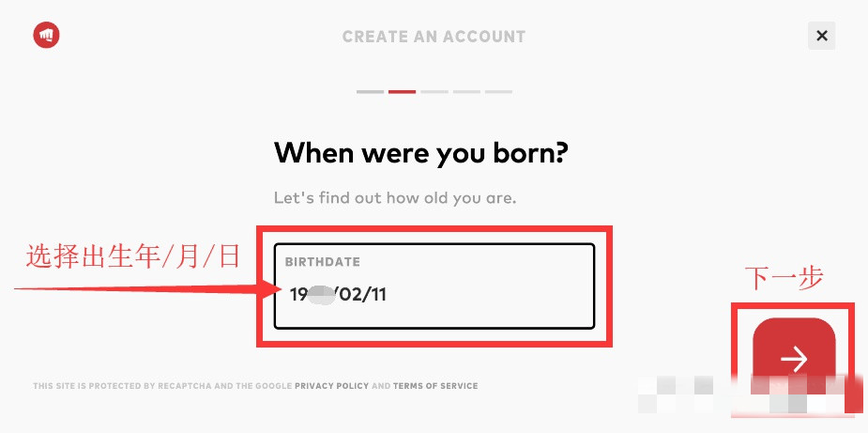Close the Create an Account dialog
The width and height of the screenshot is (868, 433).
pos(821,36)
